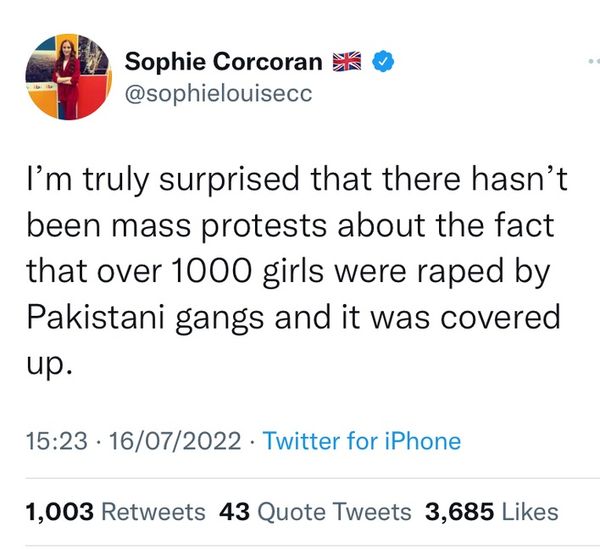The image size is (600, 549).
Task: Click the 16/07/2022 date
Action: pyautogui.click(x=175, y=440)
